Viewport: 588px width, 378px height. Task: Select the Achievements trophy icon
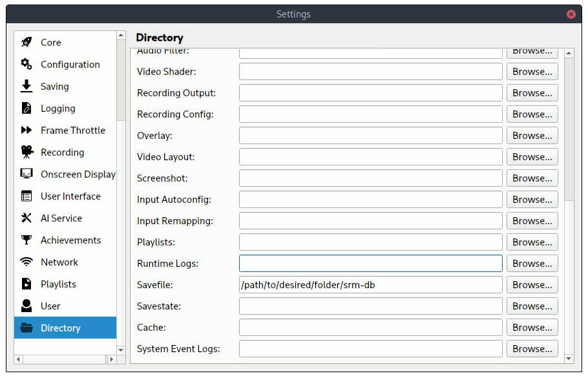coord(27,240)
